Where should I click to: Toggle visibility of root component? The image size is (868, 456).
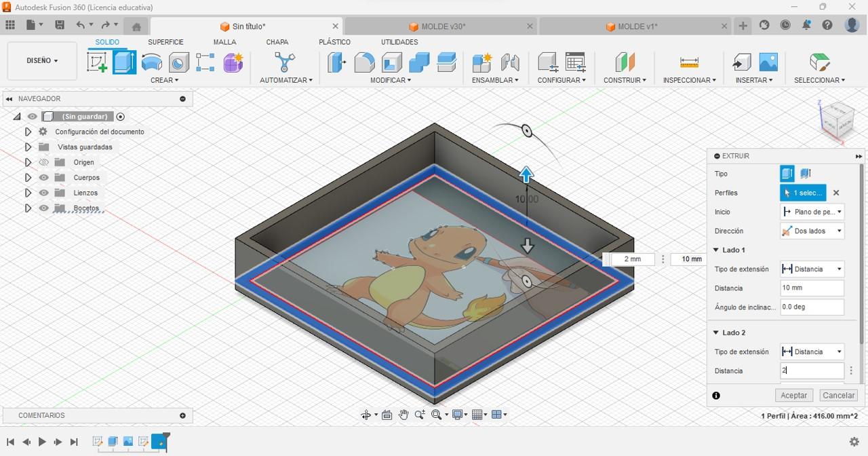pyautogui.click(x=32, y=117)
